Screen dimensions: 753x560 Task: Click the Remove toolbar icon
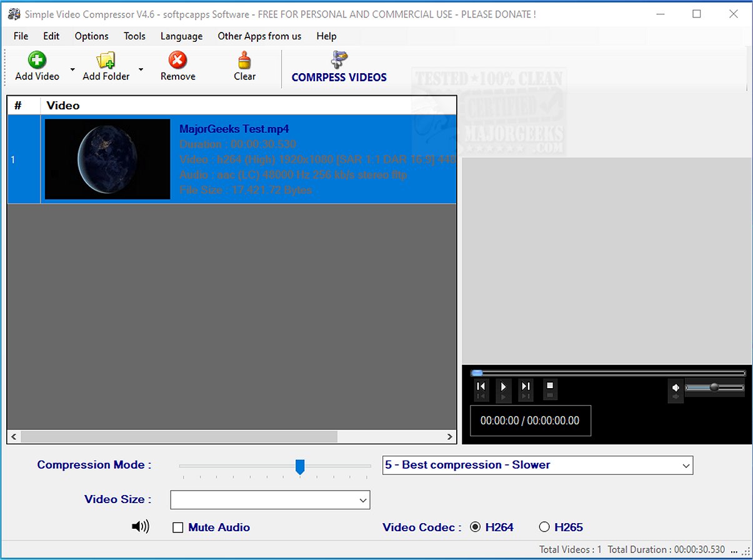177,61
